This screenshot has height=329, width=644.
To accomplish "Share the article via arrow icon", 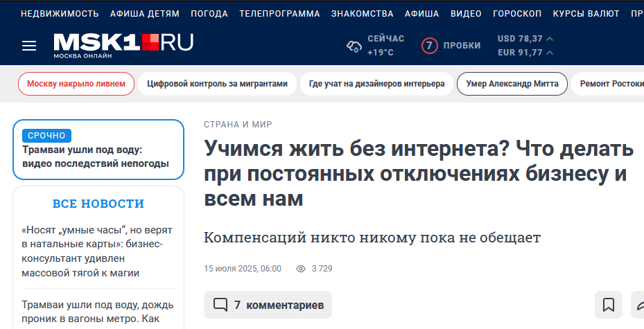I will [x=639, y=305].
